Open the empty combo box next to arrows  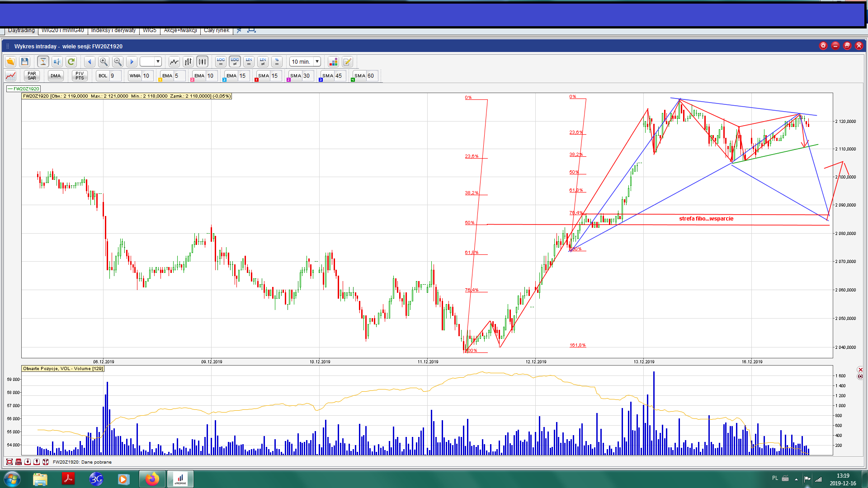tap(151, 62)
